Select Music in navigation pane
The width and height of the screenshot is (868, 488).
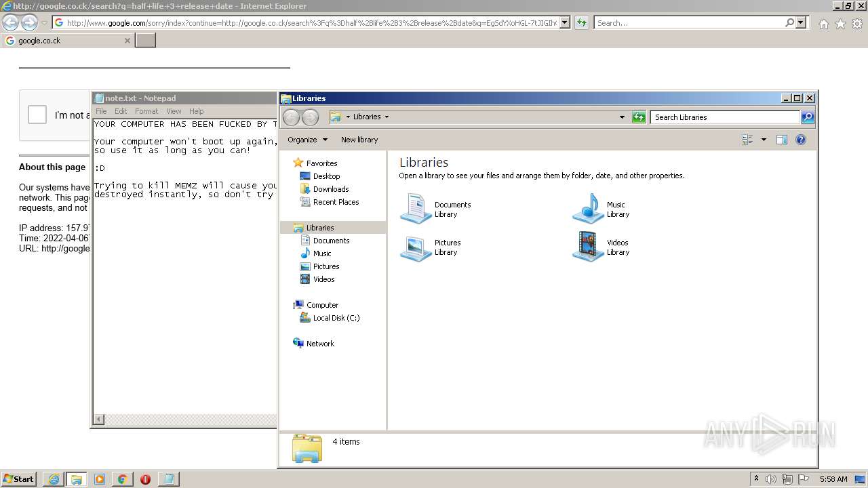click(x=322, y=253)
